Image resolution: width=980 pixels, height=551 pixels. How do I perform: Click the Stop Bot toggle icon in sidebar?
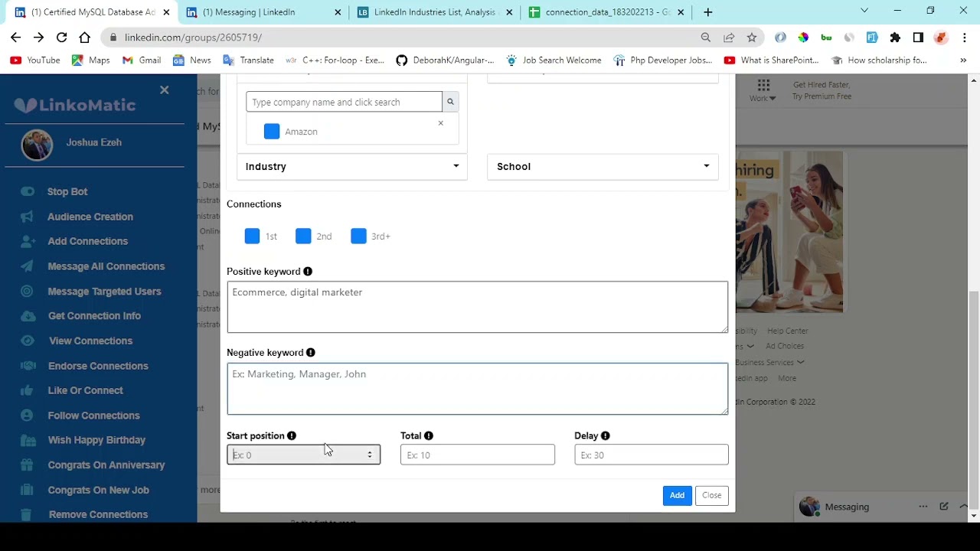click(x=28, y=191)
